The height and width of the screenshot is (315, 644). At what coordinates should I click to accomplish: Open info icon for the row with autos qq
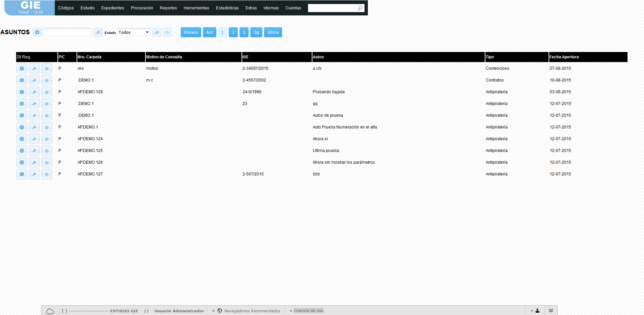click(22, 104)
